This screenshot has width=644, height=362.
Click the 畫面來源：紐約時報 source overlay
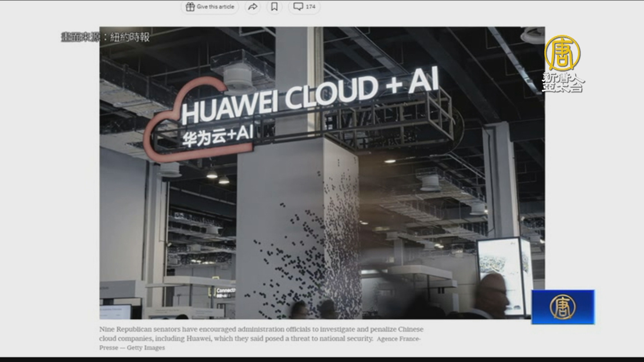[105, 37]
